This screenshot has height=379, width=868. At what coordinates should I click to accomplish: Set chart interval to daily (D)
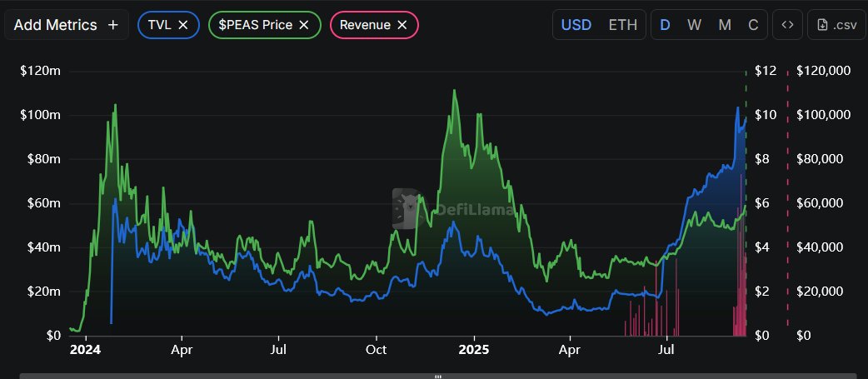coord(665,25)
